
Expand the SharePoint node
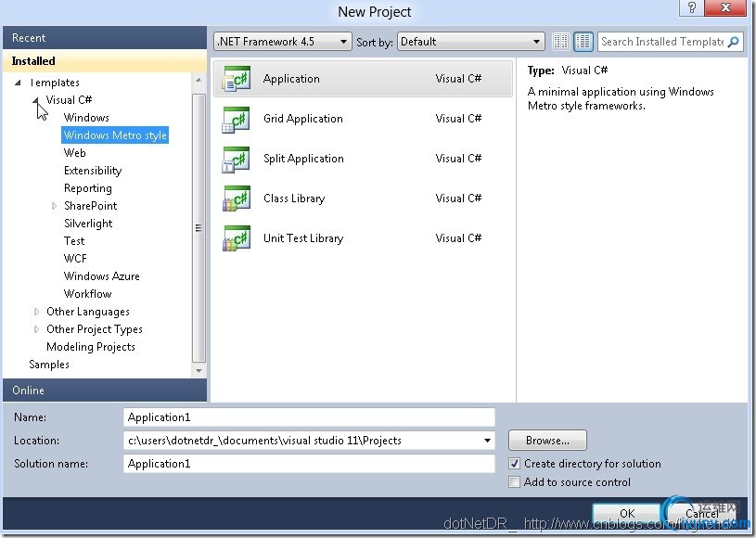[54, 206]
